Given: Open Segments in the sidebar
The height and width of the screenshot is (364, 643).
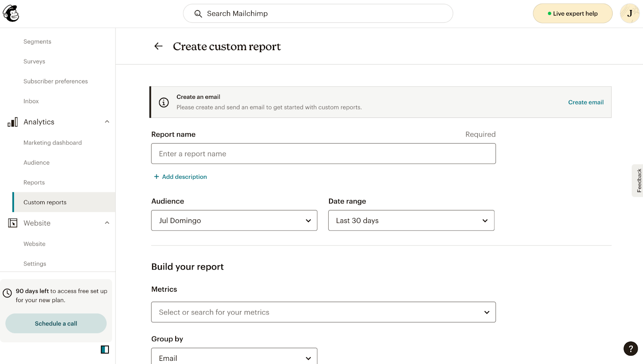Looking at the screenshot, I should [x=37, y=42].
